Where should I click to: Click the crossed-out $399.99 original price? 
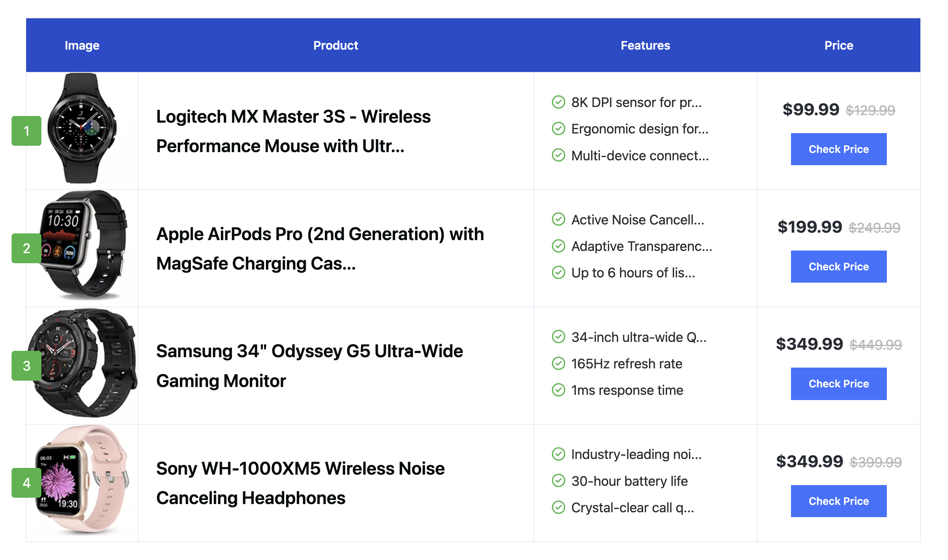pyautogui.click(x=875, y=462)
